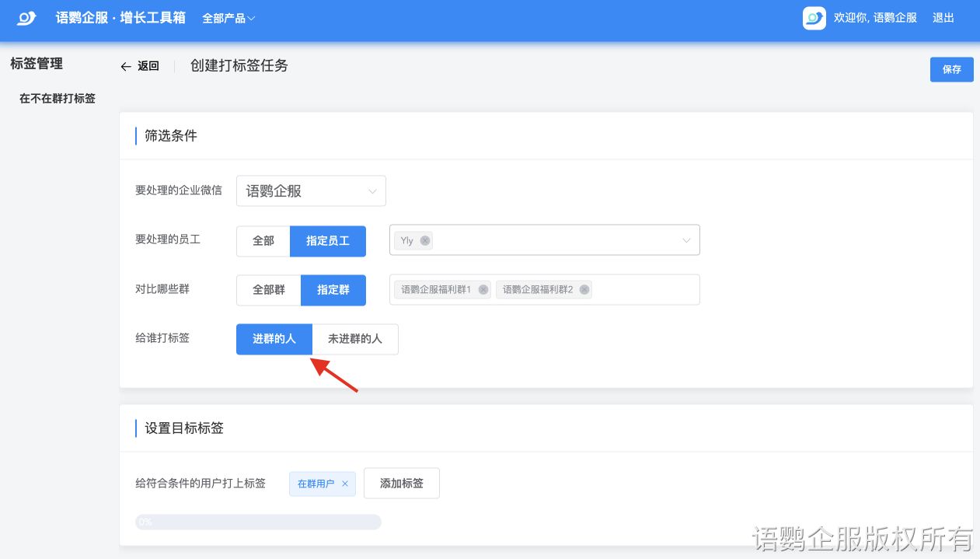Select 未进群的人 as tag target
This screenshot has height=559, width=980.
tap(354, 339)
